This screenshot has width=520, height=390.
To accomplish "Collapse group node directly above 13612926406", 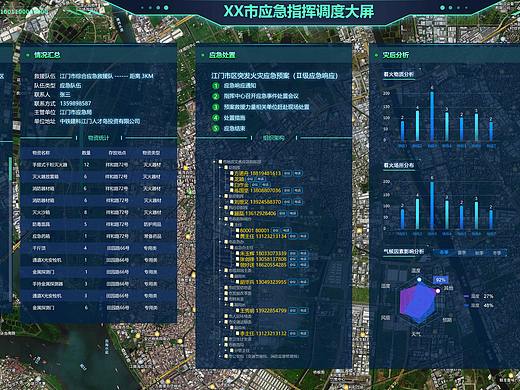I will coord(220,208).
